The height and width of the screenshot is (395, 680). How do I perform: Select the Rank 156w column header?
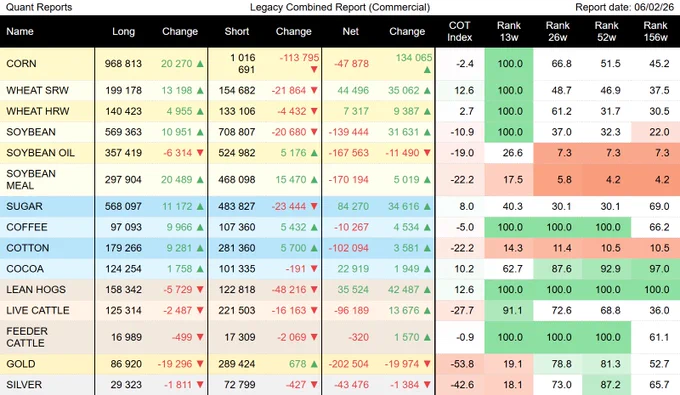click(x=655, y=31)
